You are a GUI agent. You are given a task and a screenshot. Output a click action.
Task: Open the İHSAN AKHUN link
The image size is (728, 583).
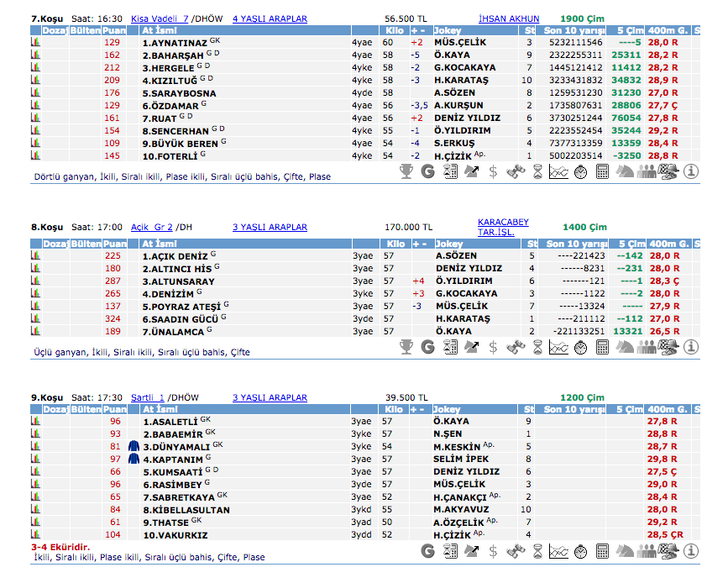[x=509, y=18]
